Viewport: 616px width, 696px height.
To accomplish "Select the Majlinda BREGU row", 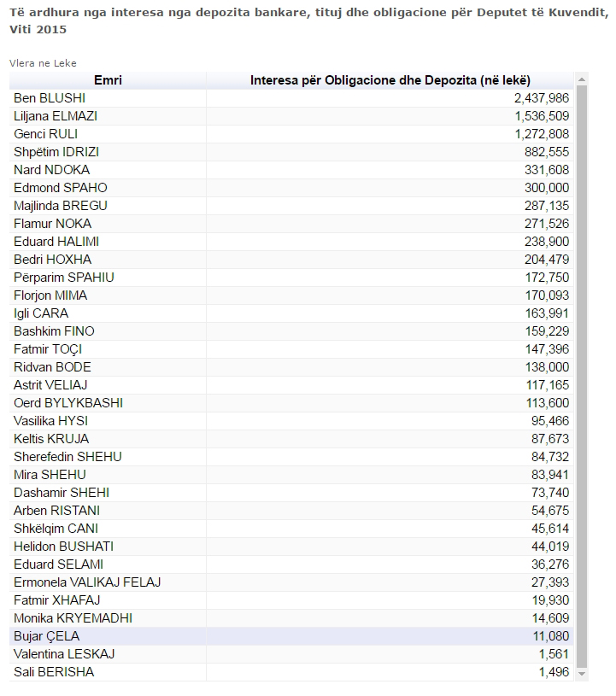I will click(x=103, y=206).
